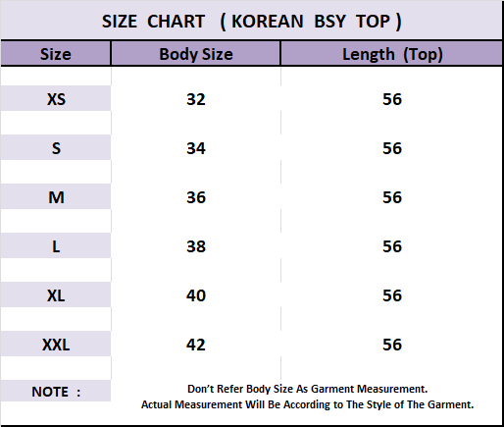Click the Don't Refer Body Size note text
Screen dimensions: 504x427
[307, 389]
